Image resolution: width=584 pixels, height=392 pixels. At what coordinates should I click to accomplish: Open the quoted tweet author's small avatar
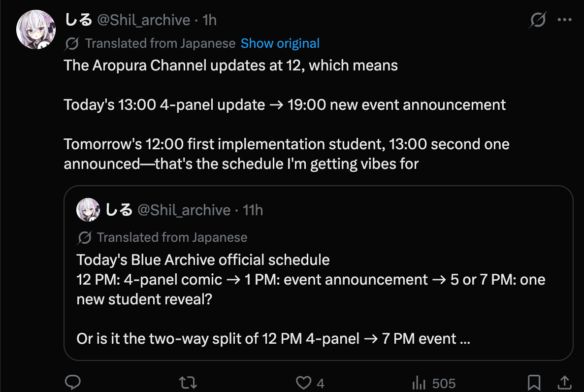(x=88, y=210)
